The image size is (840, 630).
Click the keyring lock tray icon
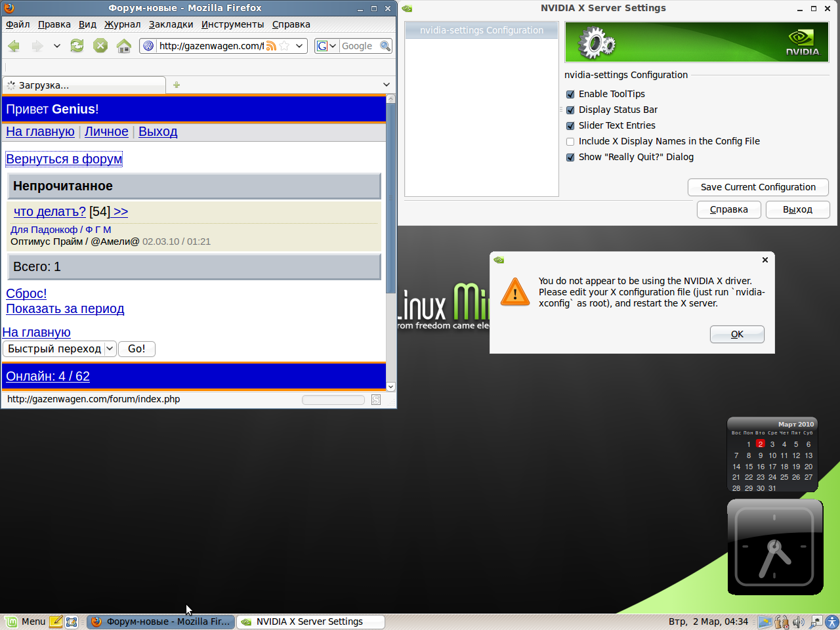(782, 621)
